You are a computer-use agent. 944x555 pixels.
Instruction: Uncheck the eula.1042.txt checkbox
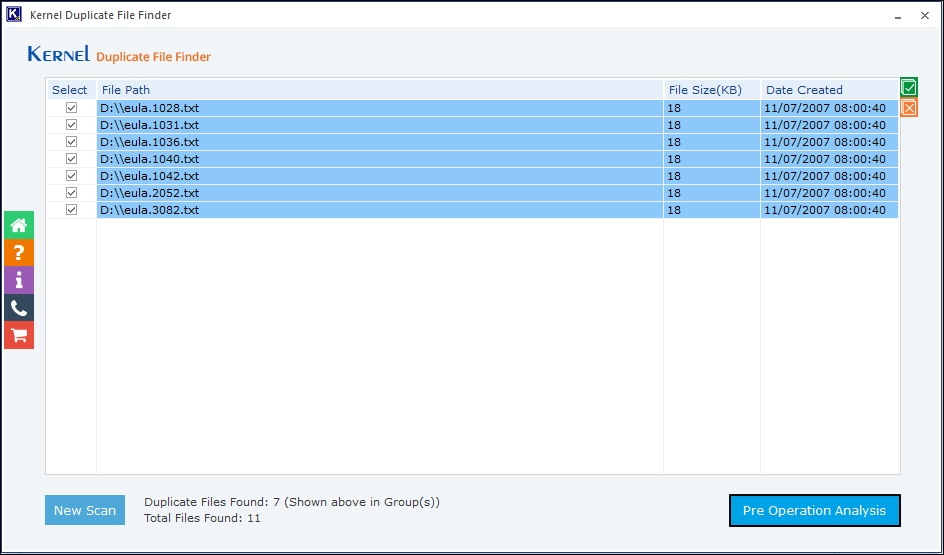[72, 176]
